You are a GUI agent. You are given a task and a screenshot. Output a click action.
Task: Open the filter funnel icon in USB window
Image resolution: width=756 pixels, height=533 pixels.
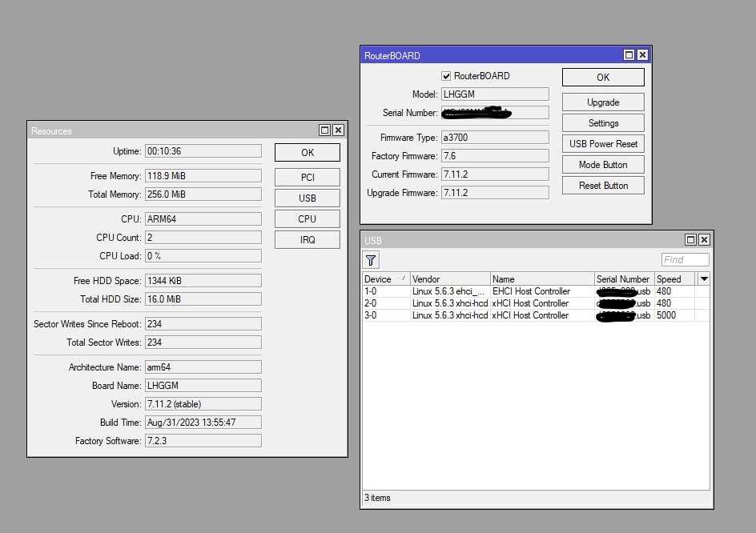pyautogui.click(x=370, y=259)
